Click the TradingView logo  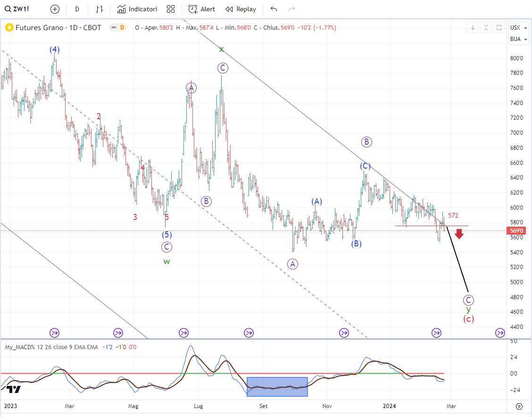tap(14, 390)
